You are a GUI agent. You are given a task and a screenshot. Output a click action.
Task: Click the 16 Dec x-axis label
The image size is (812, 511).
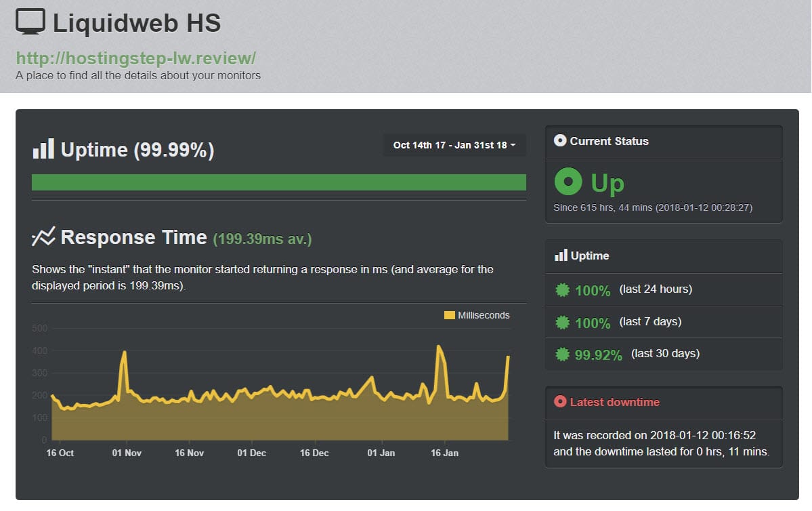314,453
